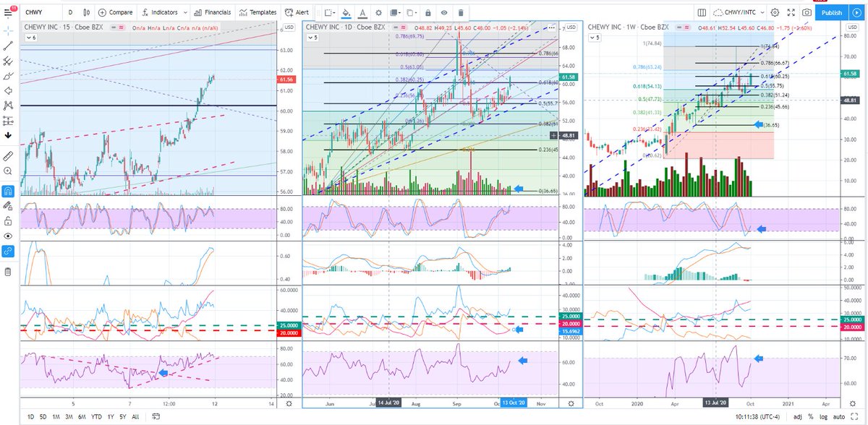Screen dimensions: 868x425
Task: Open chart settings gear in top toolbar
Action: click(x=775, y=12)
